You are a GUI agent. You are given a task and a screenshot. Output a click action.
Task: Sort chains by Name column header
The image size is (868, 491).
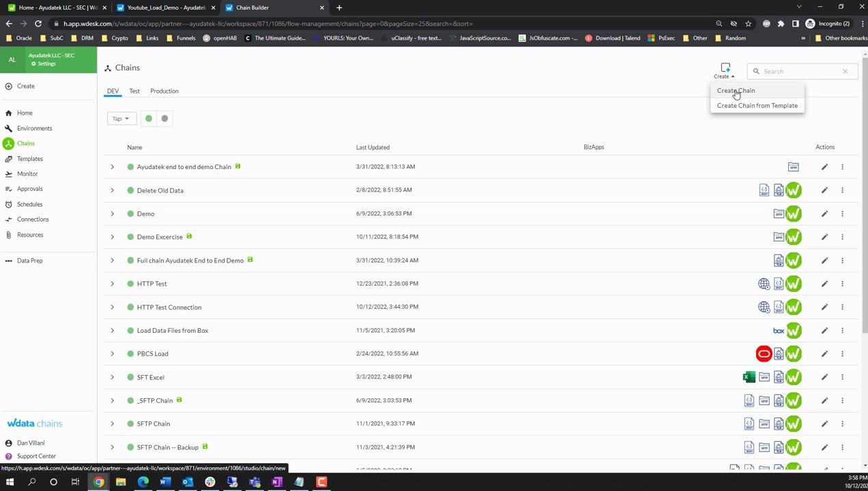tap(134, 147)
